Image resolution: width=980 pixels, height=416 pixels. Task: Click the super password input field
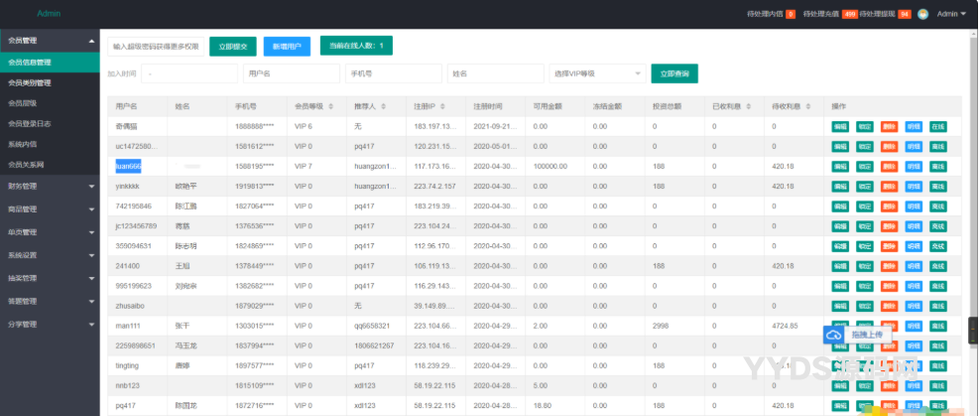(156, 47)
